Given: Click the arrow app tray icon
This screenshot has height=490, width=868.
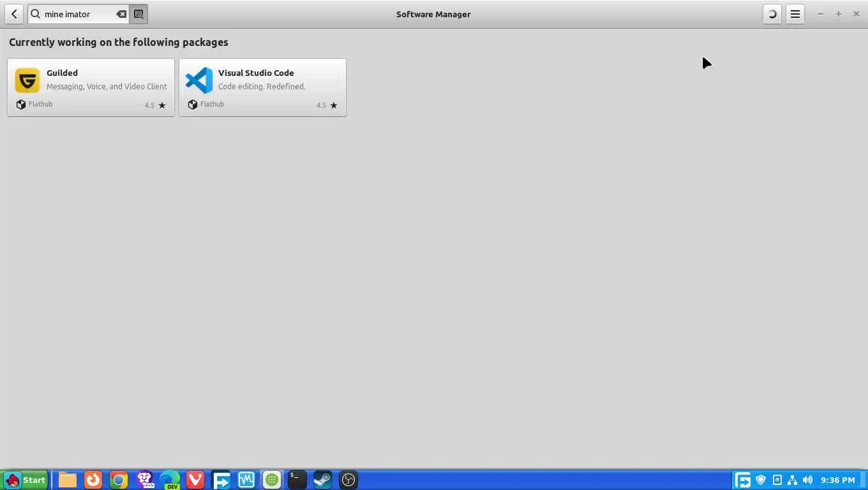Looking at the screenshot, I should pos(743,480).
